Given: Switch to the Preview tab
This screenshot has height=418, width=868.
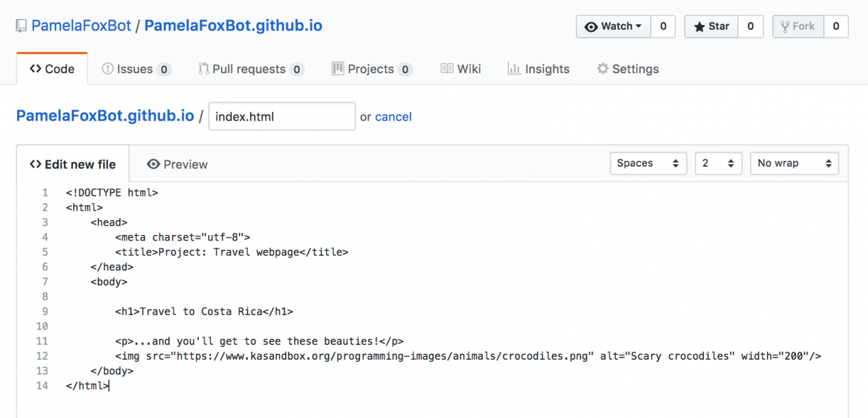Looking at the screenshot, I should [178, 164].
